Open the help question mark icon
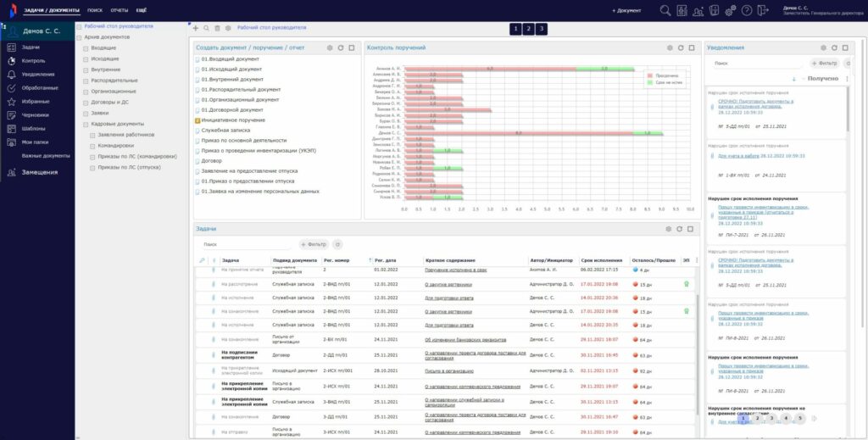Viewport: 868px width, 440px height. (746, 10)
